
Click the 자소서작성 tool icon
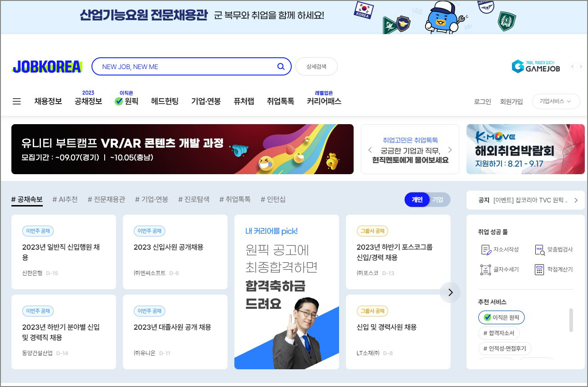click(486, 250)
